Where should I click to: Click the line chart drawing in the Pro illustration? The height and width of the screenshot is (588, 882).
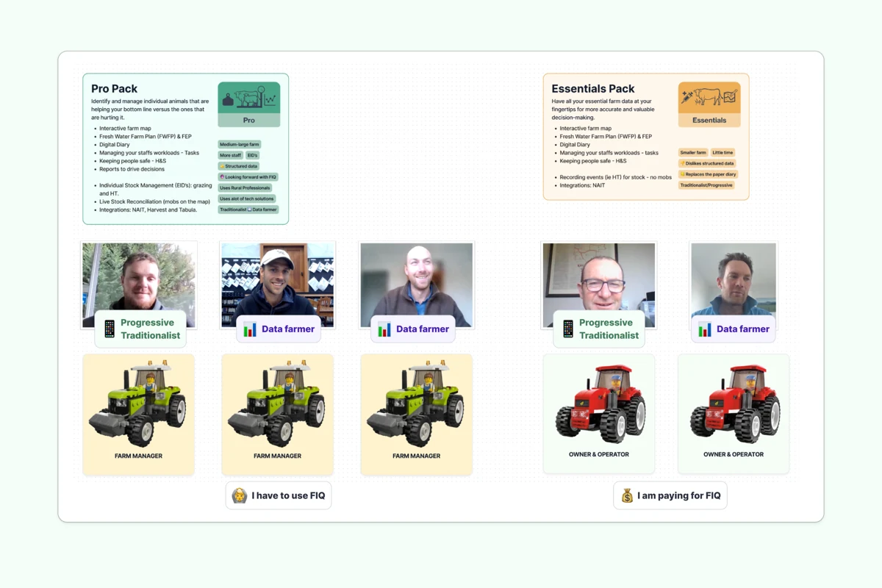270,101
